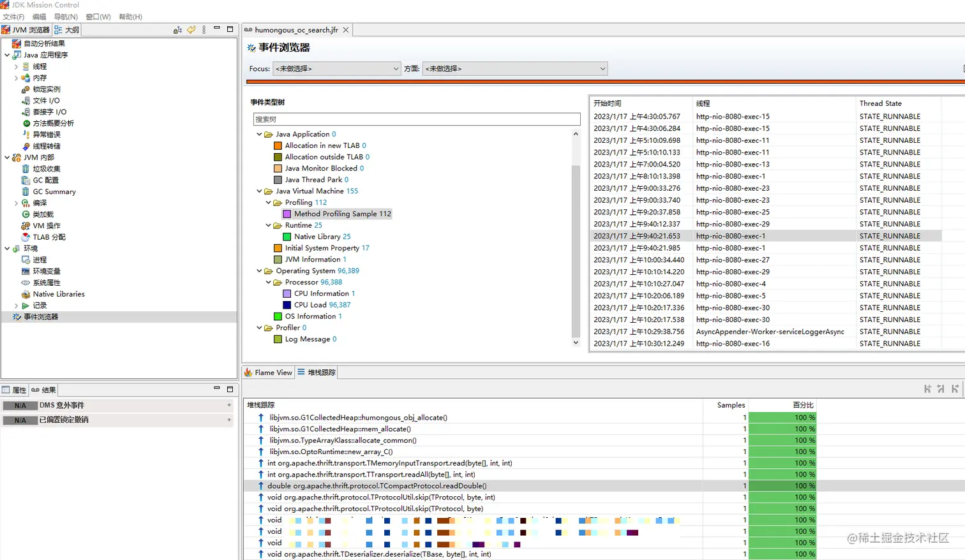Collapse the Operating System event folder
This screenshot has width=965, height=560.
[x=259, y=271]
